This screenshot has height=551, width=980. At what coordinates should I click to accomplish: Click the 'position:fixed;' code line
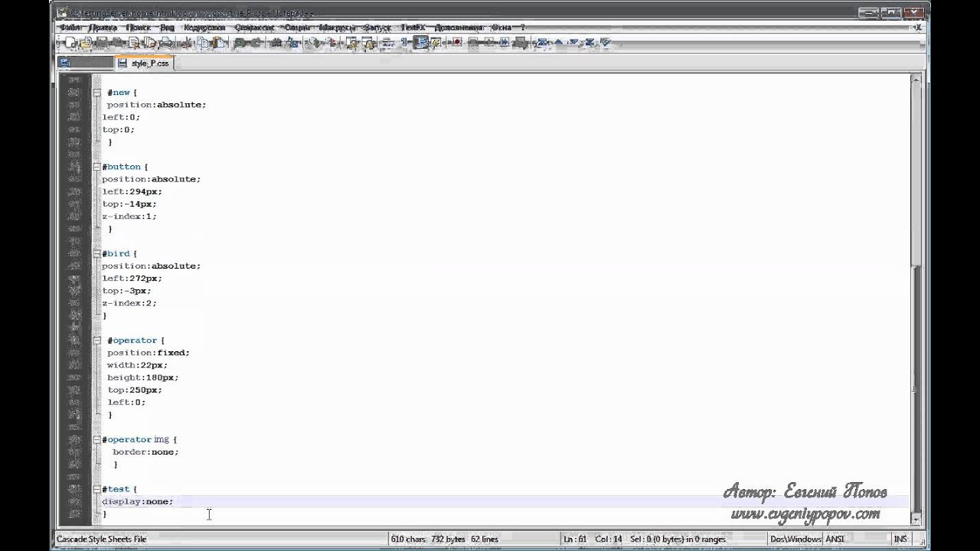148,353
